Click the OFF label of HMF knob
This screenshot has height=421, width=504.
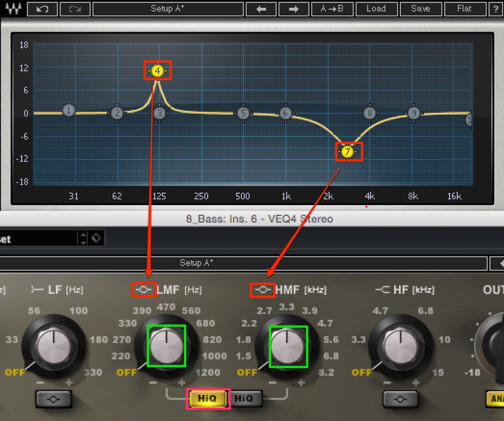pos(247,373)
